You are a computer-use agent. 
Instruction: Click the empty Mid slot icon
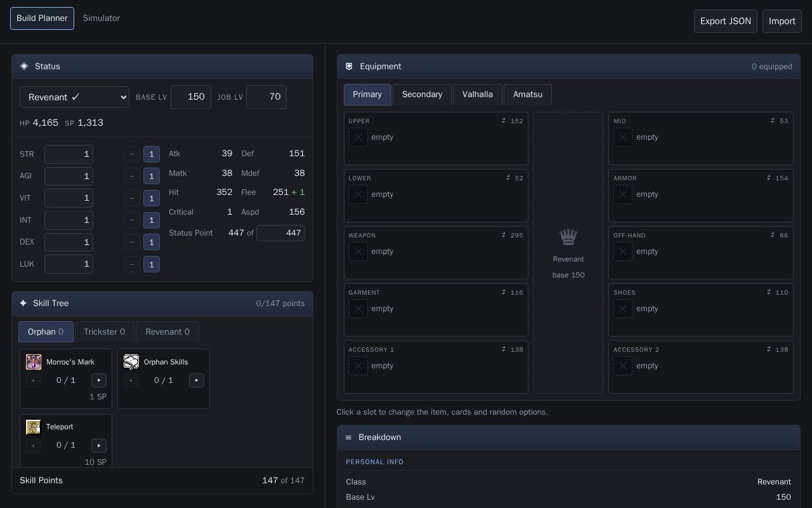point(623,137)
